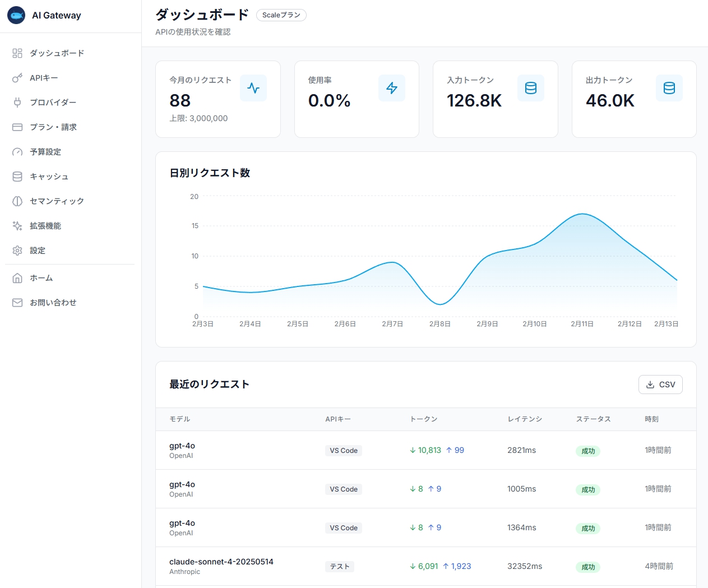The width and height of the screenshot is (708, 588).
Task: Open the ダッシュボード menu item
Action: pyautogui.click(x=57, y=53)
